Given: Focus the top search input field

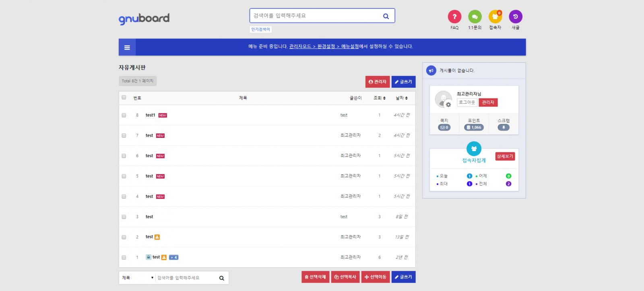Looking at the screenshot, I should tap(314, 16).
